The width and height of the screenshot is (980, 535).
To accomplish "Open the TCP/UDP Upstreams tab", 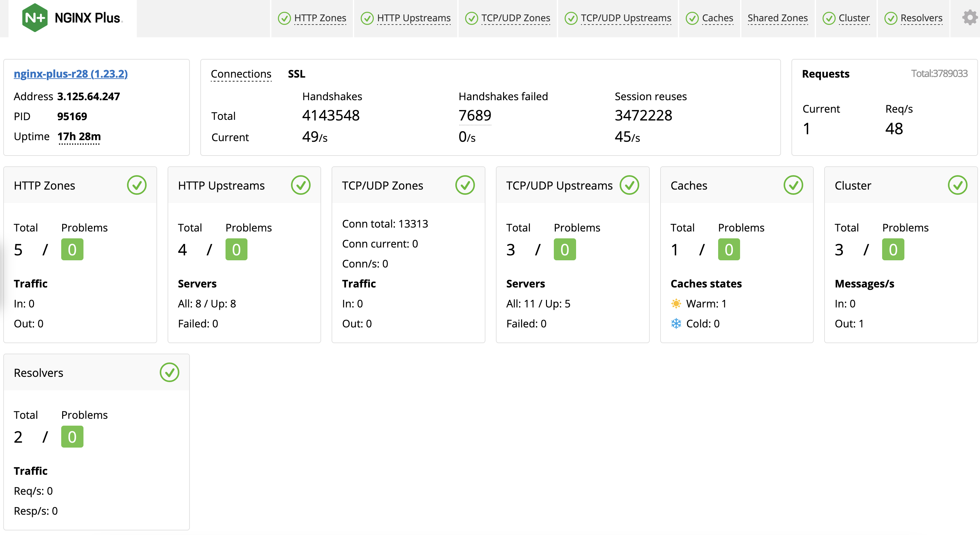I will pos(626,18).
